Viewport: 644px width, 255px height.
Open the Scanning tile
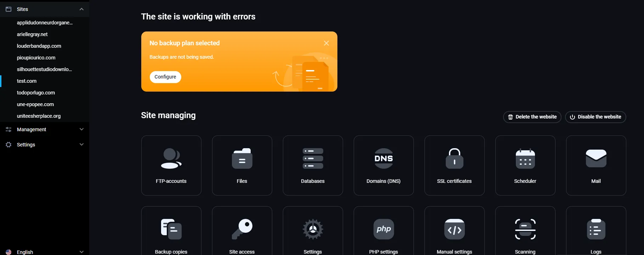pyautogui.click(x=525, y=231)
